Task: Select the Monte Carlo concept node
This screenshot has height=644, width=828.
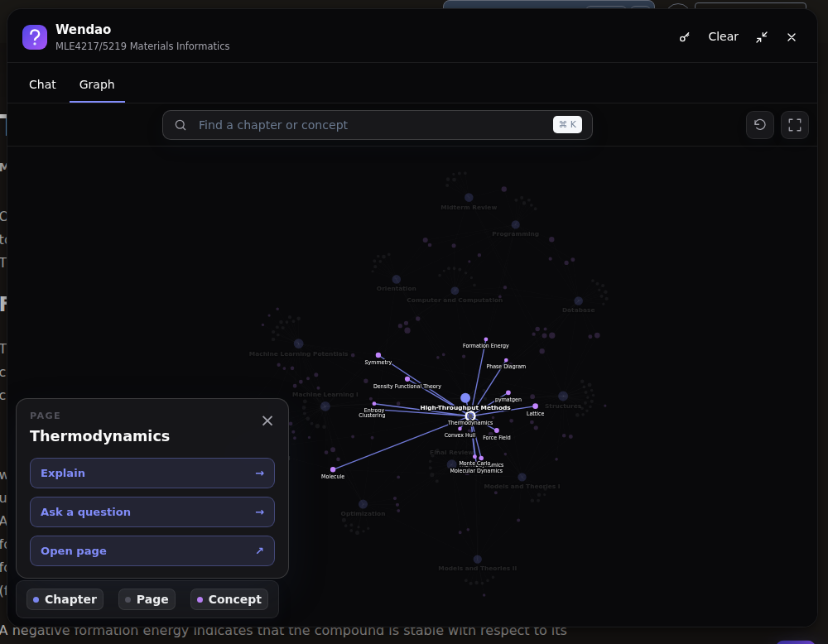Action: click(x=474, y=457)
